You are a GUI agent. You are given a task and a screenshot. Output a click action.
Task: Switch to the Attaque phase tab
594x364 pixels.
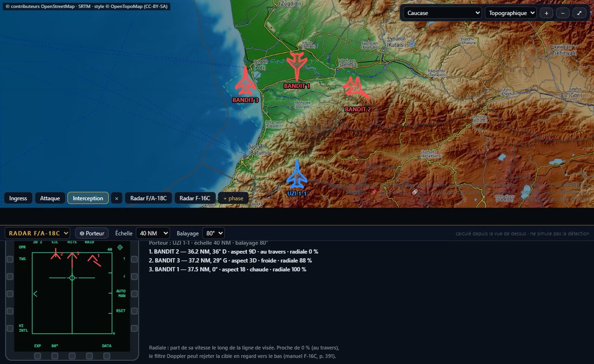(x=50, y=198)
